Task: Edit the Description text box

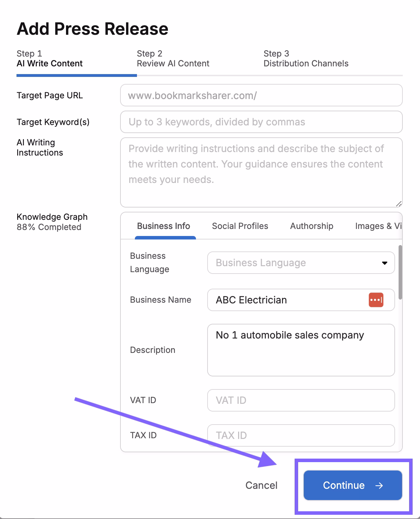Action: (301, 350)
